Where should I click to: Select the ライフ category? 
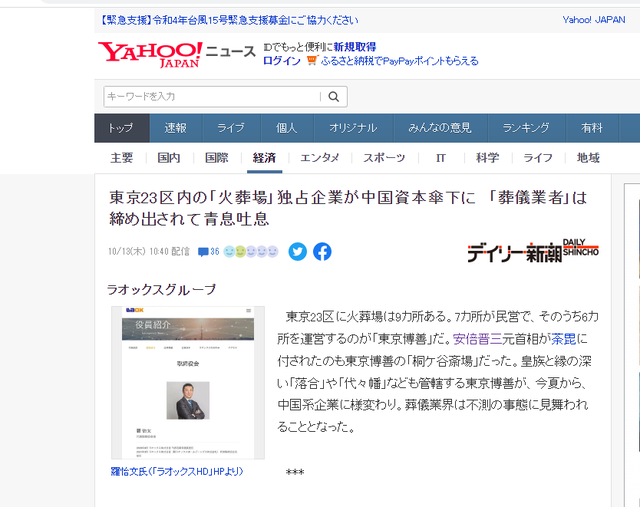[538, 158]
